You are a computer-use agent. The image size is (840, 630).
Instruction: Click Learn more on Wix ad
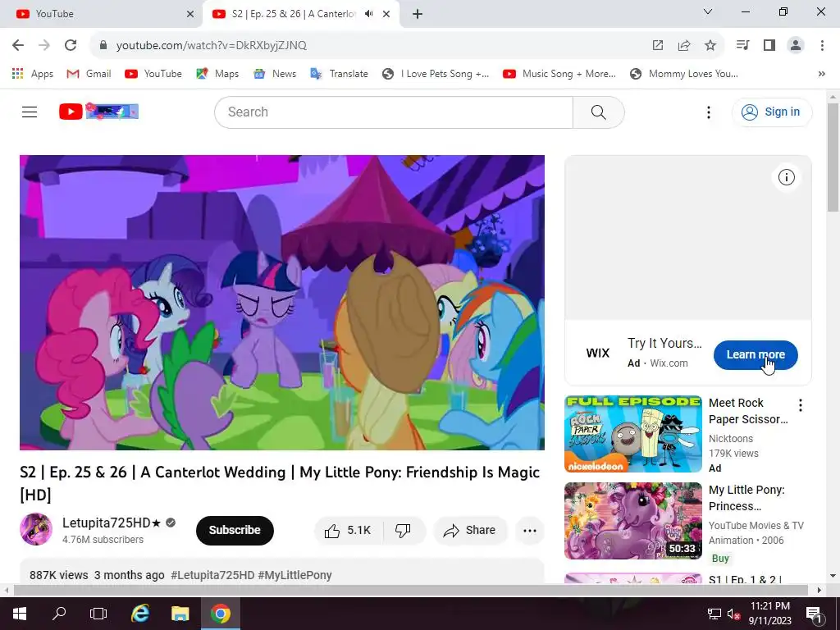[756, 354]
